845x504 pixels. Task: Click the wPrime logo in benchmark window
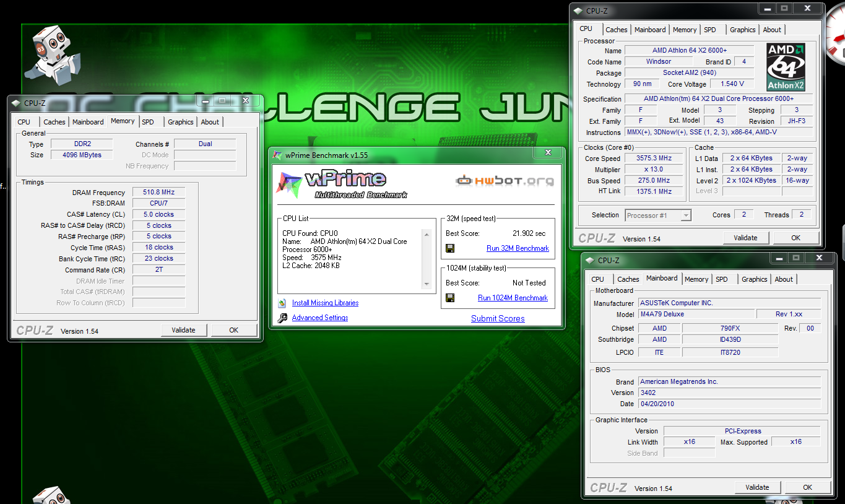(342, 185)
